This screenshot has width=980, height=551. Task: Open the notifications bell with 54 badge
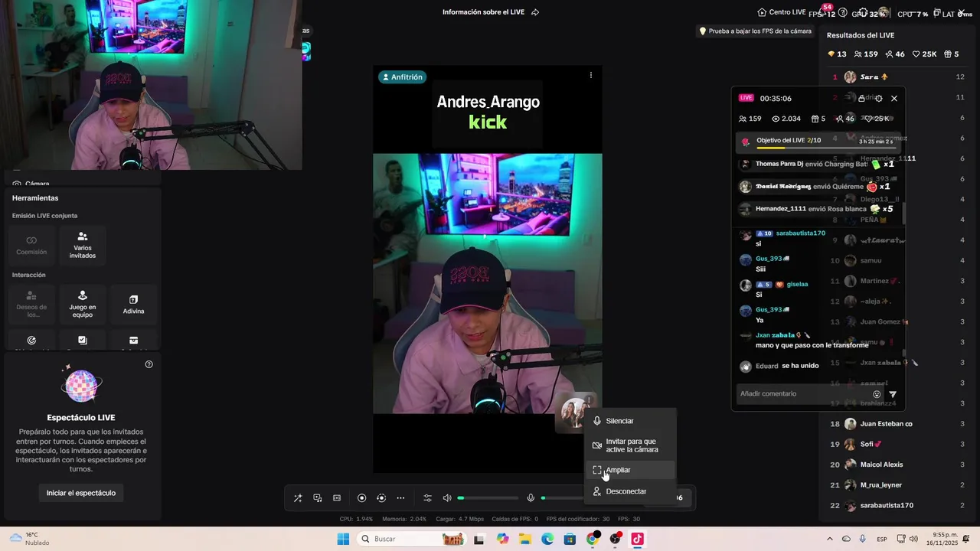point(824,11)
